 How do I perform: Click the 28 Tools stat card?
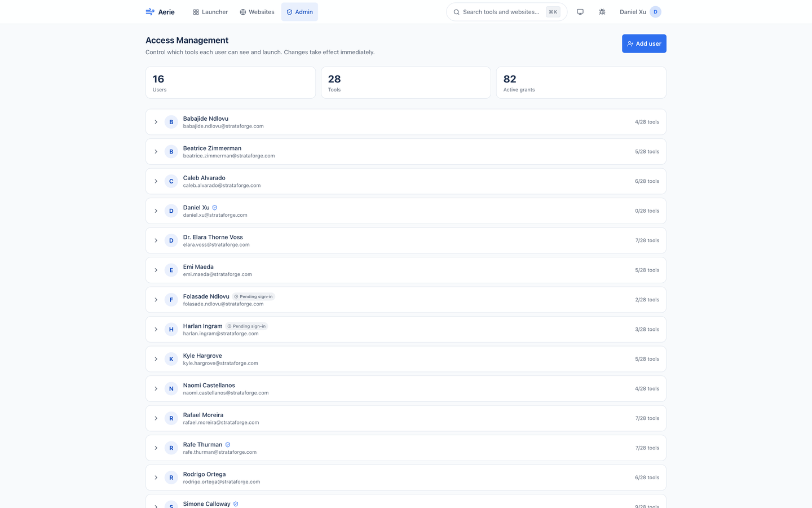(x=406, y=82)
